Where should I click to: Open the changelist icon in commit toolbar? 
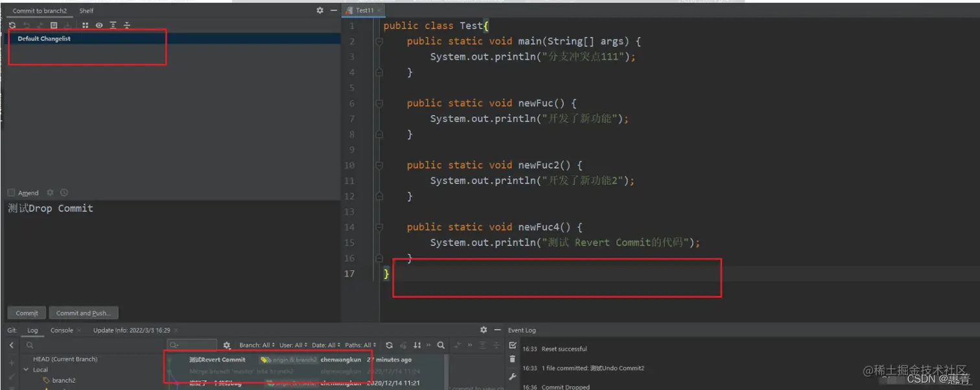click(x=54, y=25)
